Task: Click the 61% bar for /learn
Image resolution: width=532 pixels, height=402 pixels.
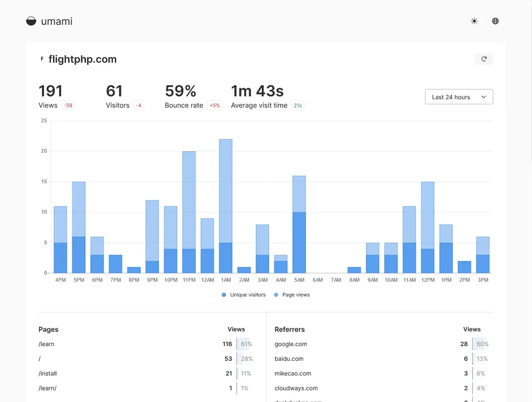Action: pyautogui.click(x=245, y=344)
